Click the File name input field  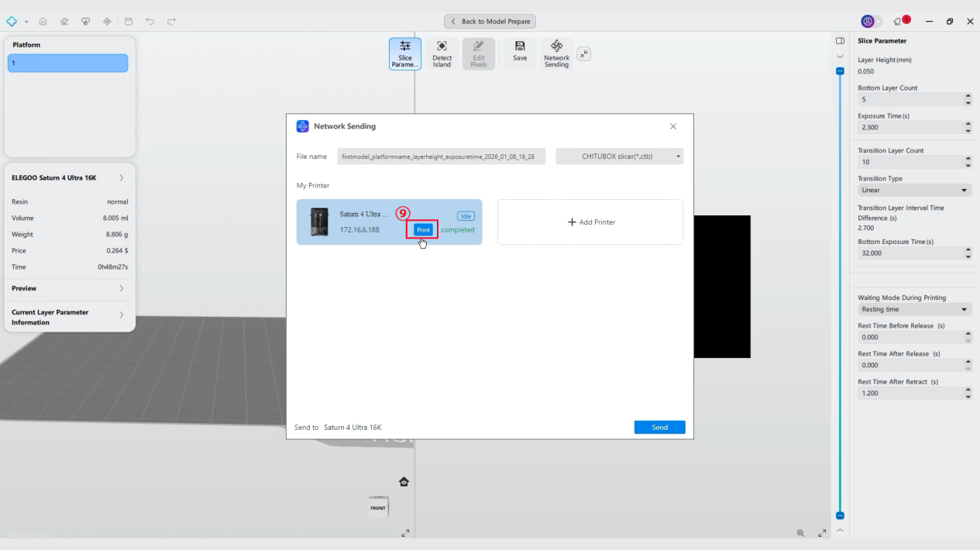tap(442, 156)
